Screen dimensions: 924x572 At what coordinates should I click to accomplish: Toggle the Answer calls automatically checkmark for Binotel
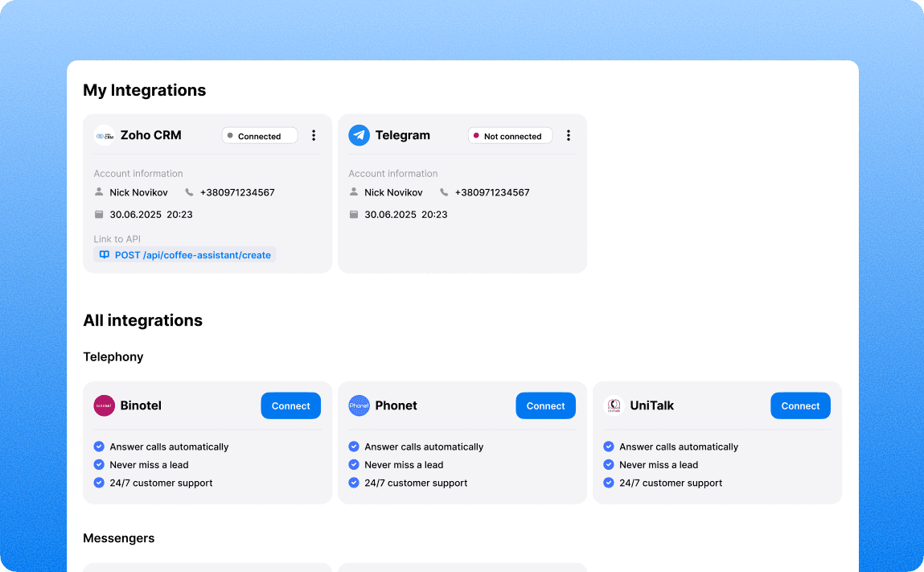coord(99,446)
